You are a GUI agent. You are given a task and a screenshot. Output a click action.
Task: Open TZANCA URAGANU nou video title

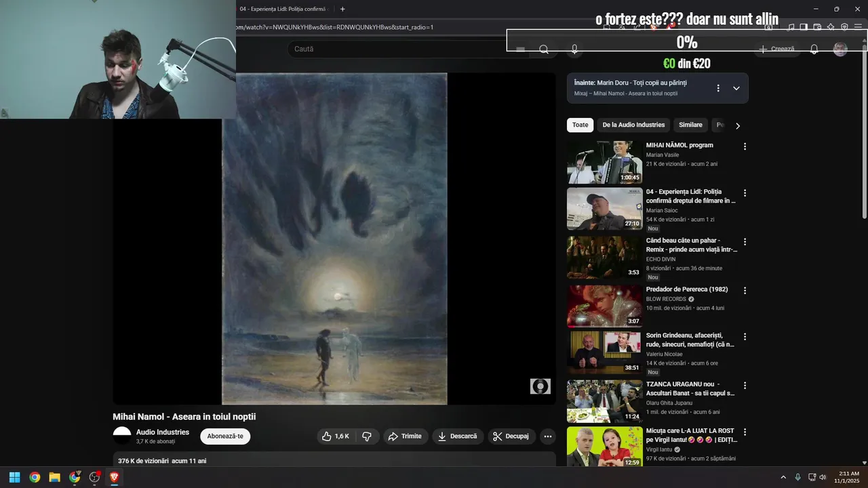(x=690, y=388)
